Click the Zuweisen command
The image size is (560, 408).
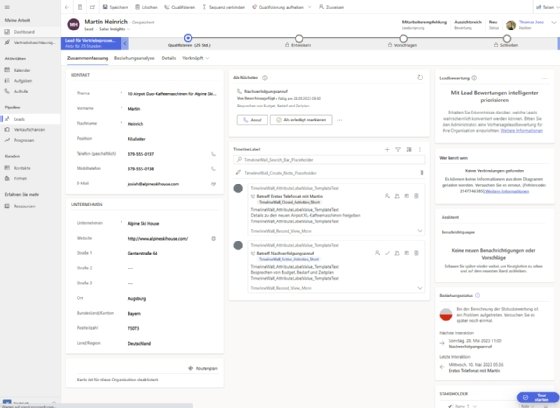click(331, 7)
